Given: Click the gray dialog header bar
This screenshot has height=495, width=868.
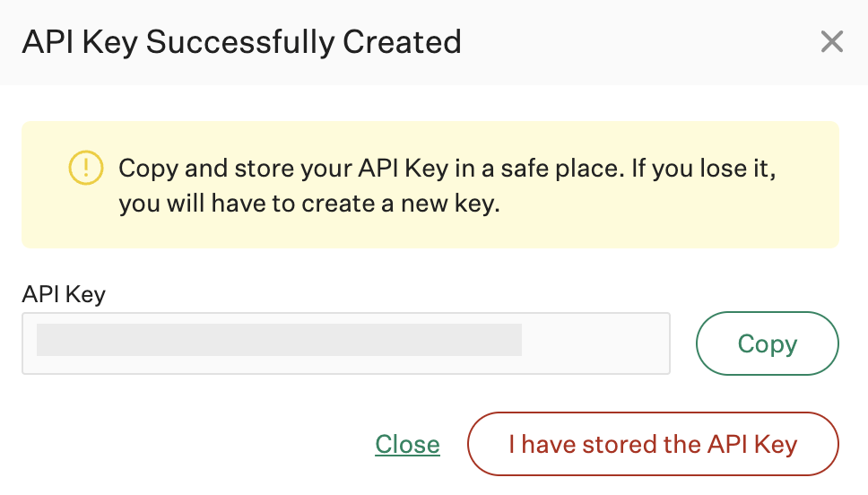Looking at the screenshot, I should tap(628, 41).
